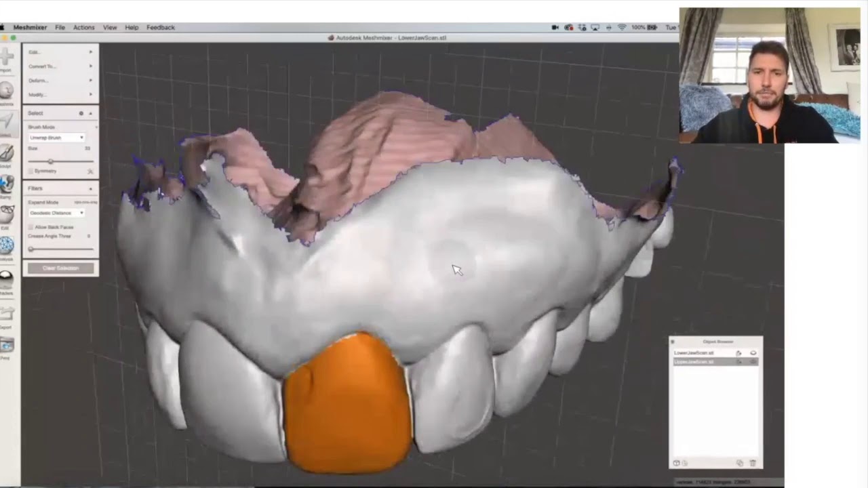Adjust the Crease Angle Thresh slider
Viewport: 868px width, 488px height.
coord(60,249)
